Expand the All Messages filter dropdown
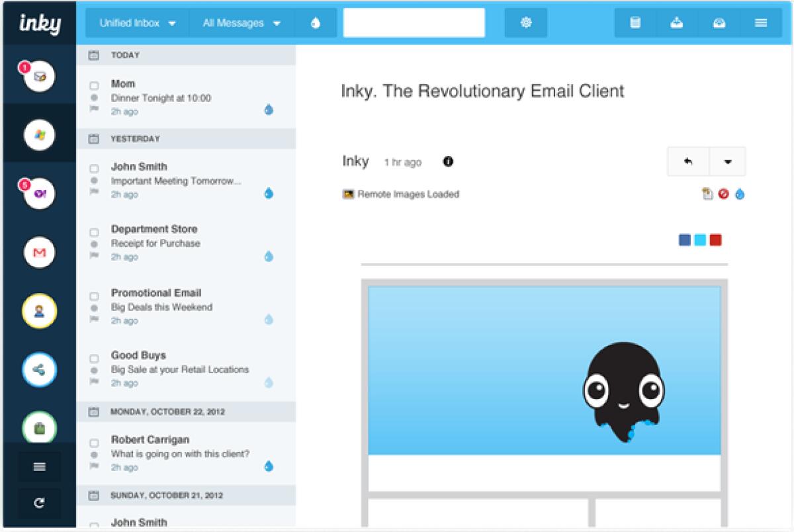794x532 pixels. click(240, 22)
